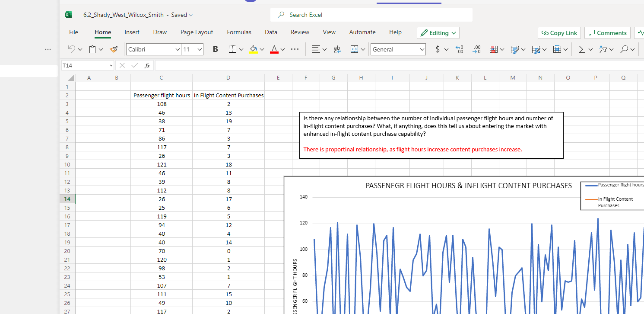Switch to the Automate tab
This screenshot has height=314, width=644.
pyautogui.click(x=362, y=32)
